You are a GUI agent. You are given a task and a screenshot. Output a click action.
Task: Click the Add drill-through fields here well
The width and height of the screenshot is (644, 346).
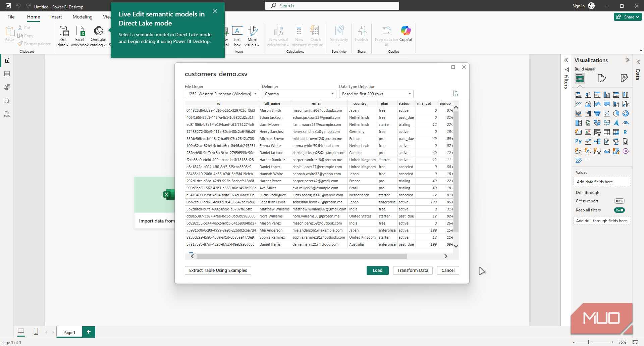coord(601,220)
